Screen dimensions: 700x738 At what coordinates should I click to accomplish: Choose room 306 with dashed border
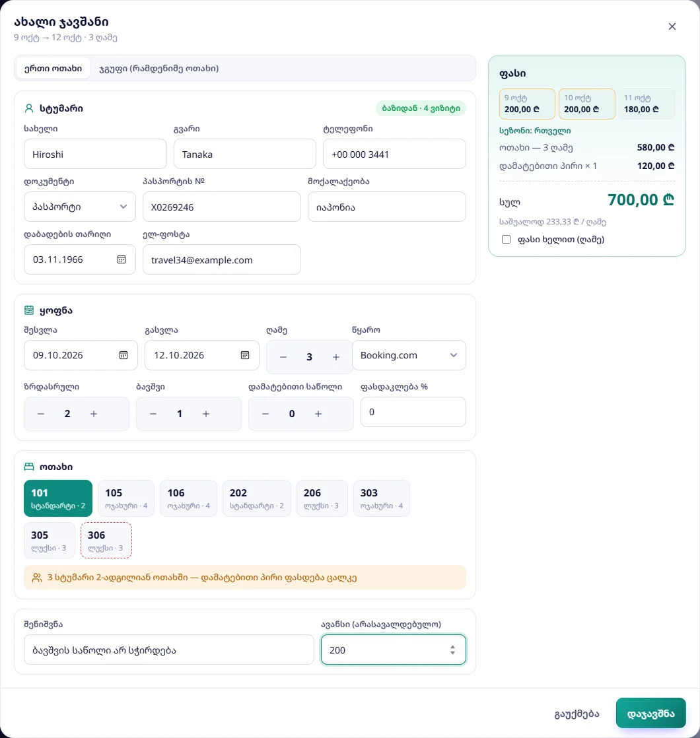coord(106,541)
